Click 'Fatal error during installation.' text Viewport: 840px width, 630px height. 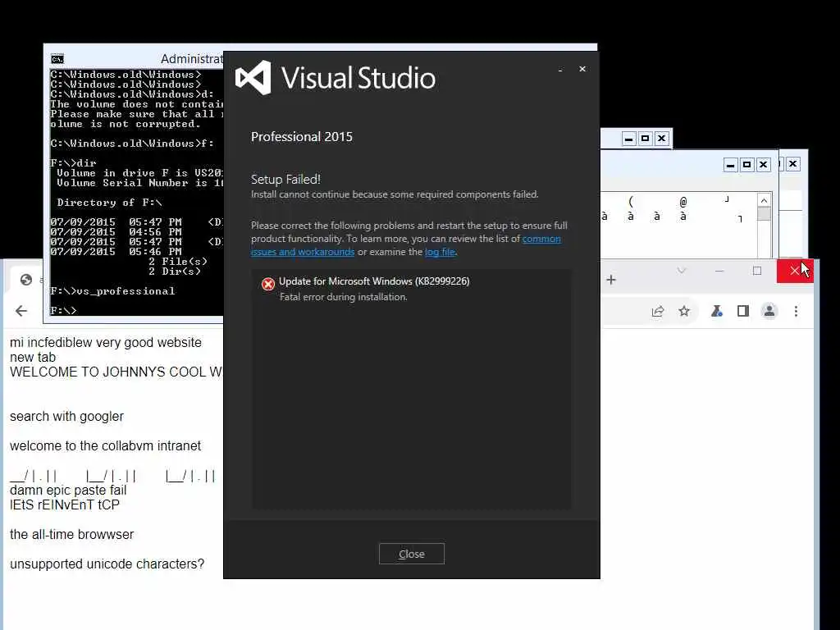344,297
